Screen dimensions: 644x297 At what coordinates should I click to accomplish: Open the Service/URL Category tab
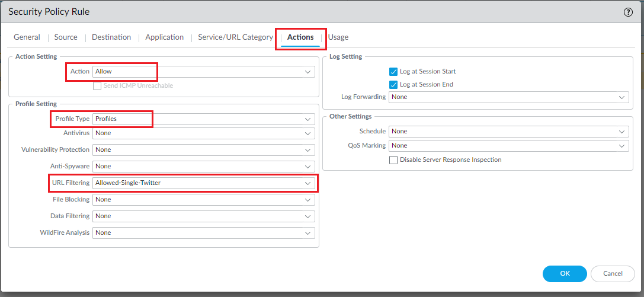tap(235, 37)
